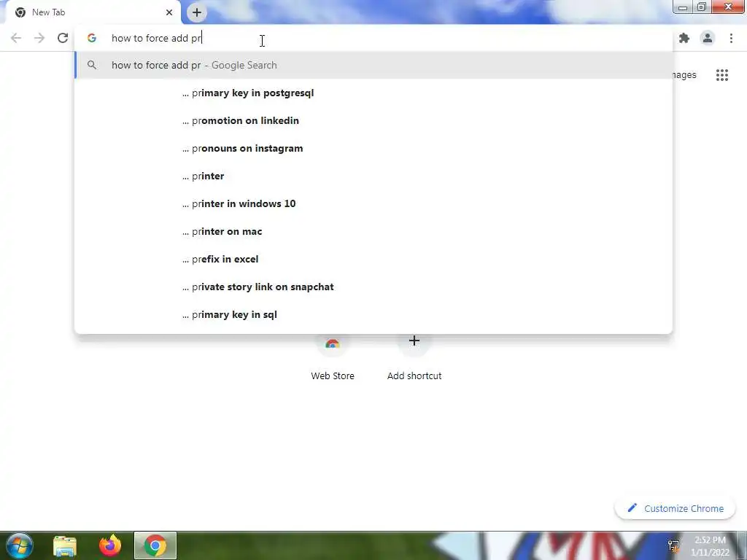Select the New Tab browser tab
The height and width of the screenshot is (560, 747).
91,12
